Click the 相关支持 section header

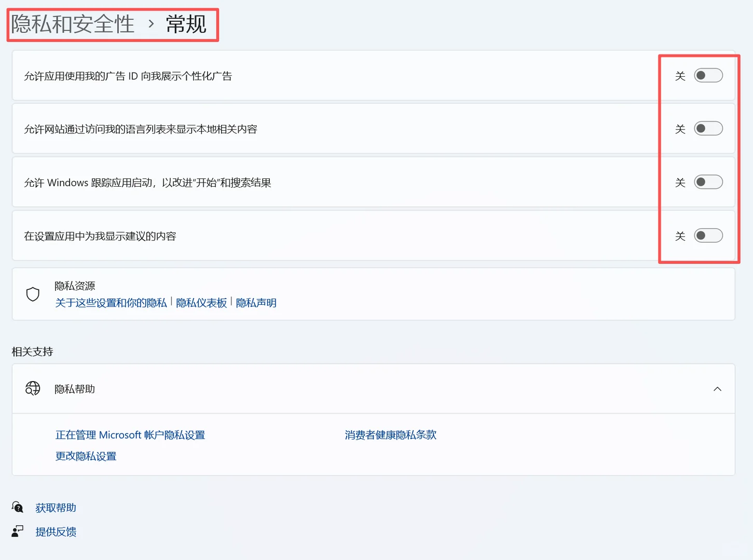coord(32,351)
